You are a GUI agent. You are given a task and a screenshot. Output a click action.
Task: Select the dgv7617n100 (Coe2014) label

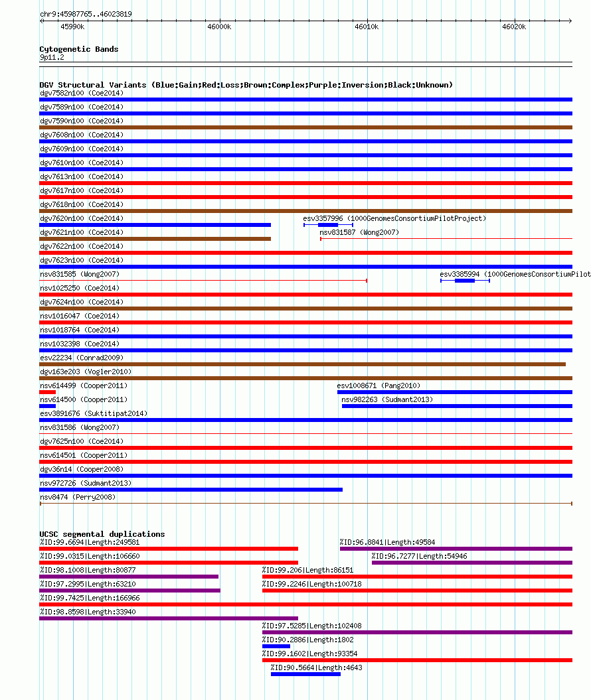[82, 190]
